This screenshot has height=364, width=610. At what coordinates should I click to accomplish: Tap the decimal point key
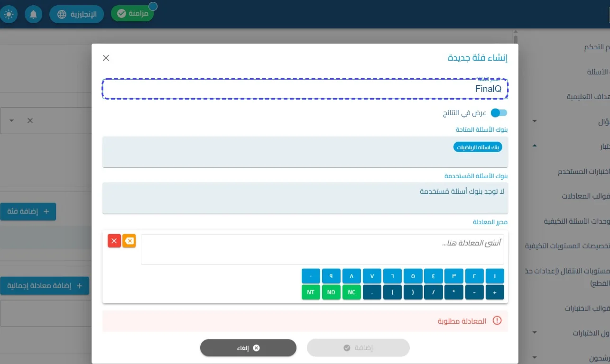(372, 292)
